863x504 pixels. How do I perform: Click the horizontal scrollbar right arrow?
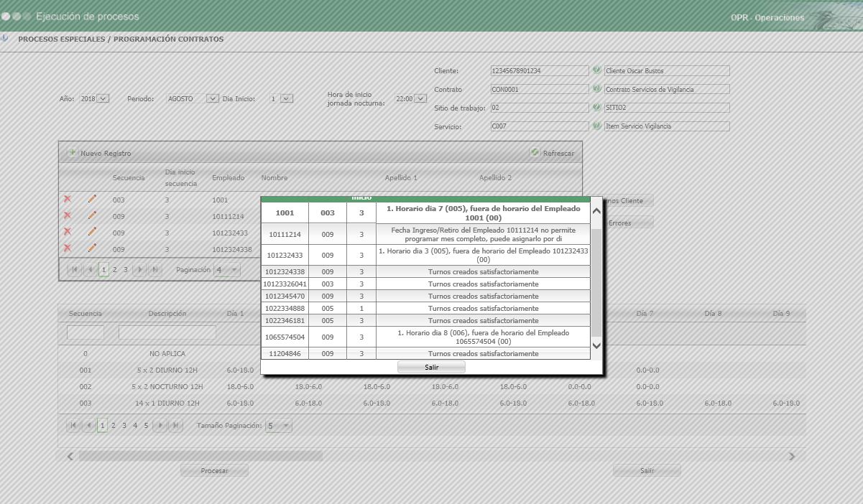(x=792, y=456)
